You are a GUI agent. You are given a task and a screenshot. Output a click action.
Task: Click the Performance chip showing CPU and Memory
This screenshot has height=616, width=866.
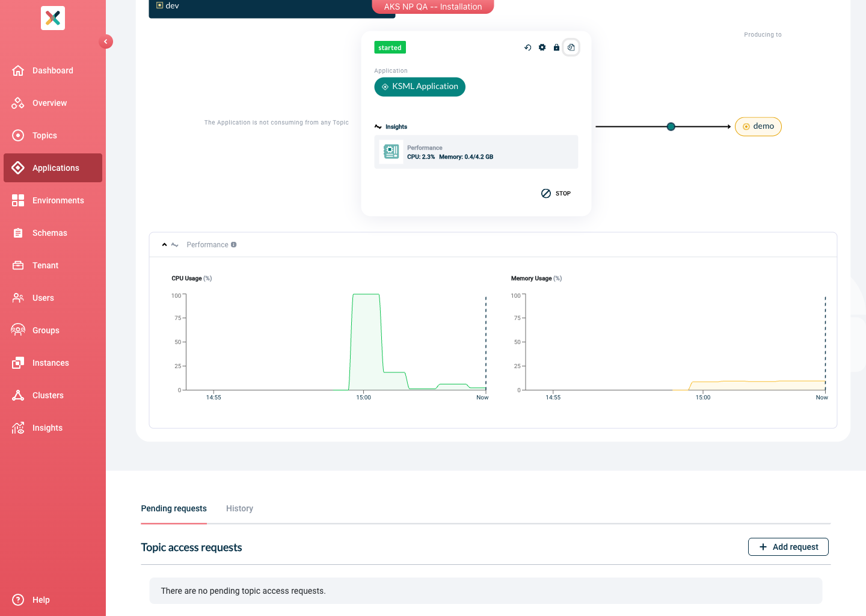[476, 152]
